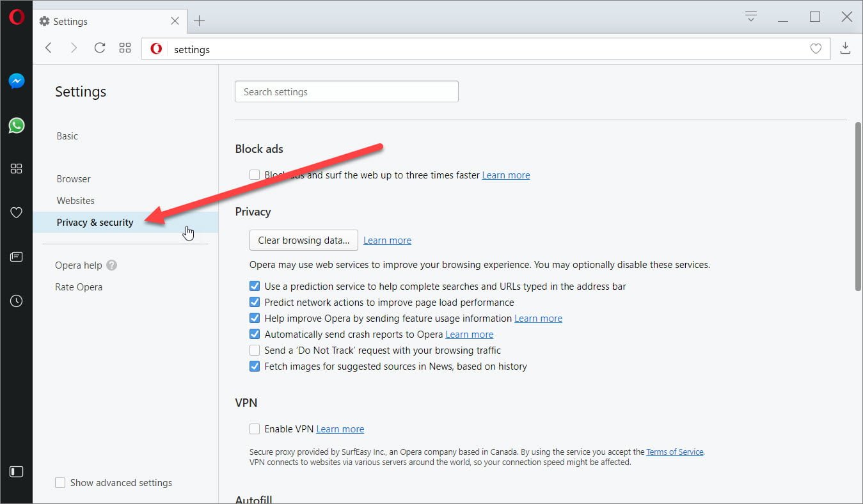Enable Block ads checkbox
863x504 pixels.
click(x=255, y=175)
